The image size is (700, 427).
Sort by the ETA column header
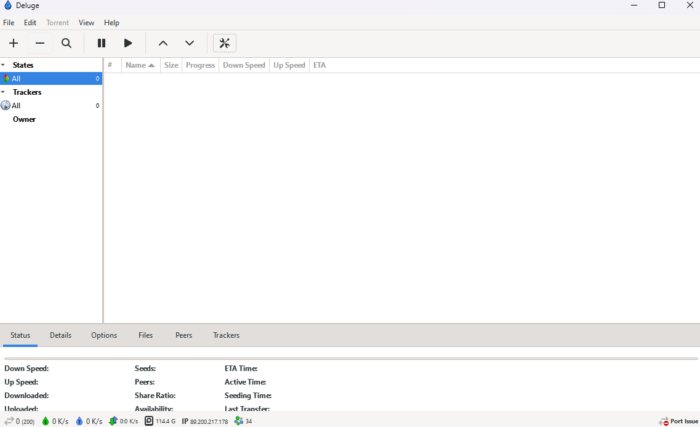(x=320, y=65)
